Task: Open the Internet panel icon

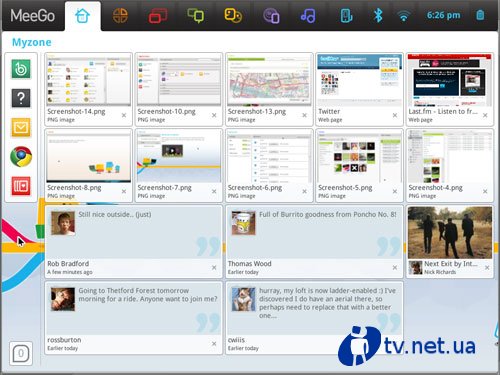Action: [x=271, y=16]
